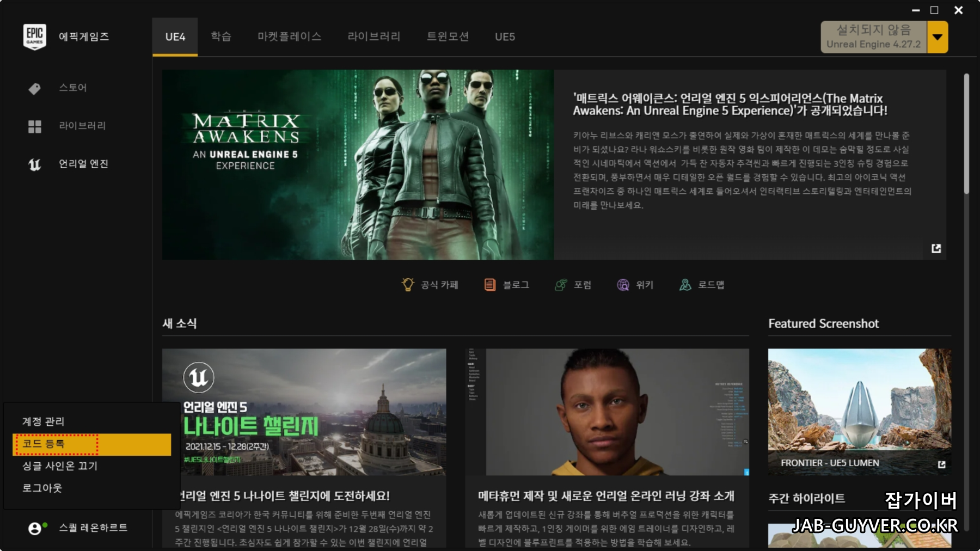Select 로그아웃 in the account menu
The width and height of the screenshot is (980, 551).
click(92, 488)
